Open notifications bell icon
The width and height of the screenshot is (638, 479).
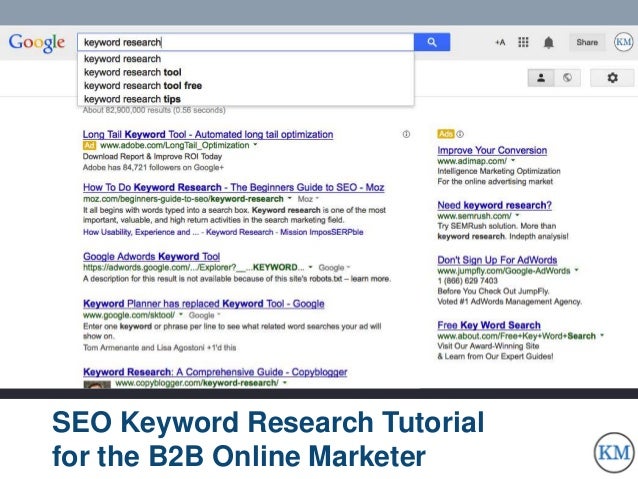click(548, 42)
